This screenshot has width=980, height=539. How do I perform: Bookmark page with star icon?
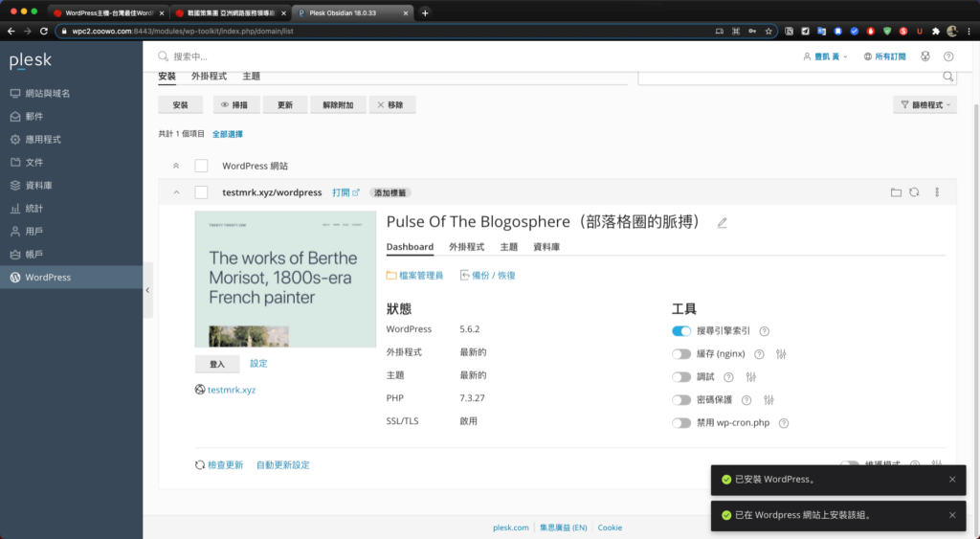768,31
